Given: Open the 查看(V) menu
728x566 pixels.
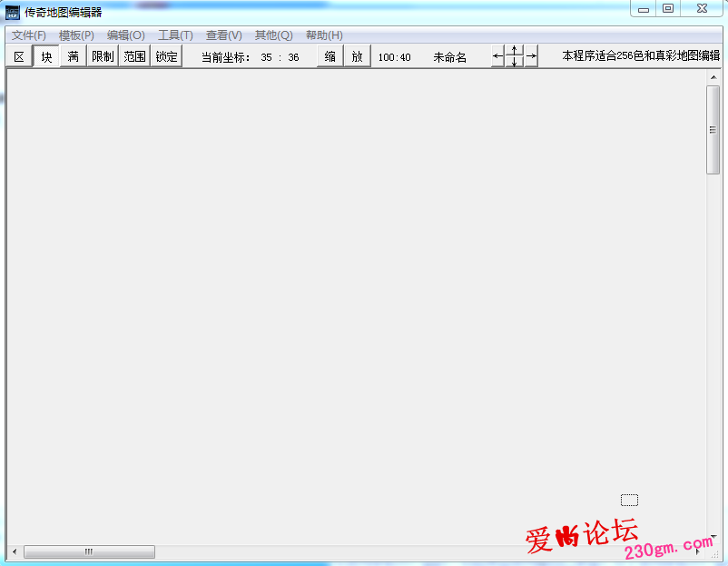Looking at the screenshot, I should coord(224,35).
